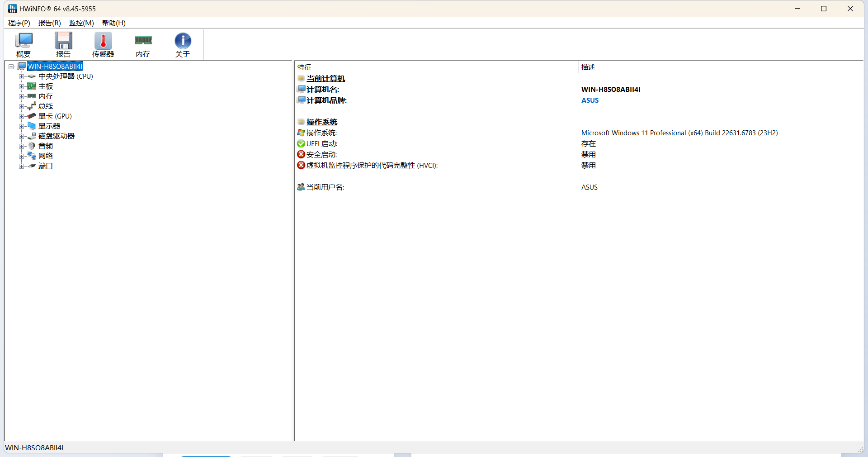Open the 监控(M) menu
Screen dimensions: 868x457
tap(81, 23)
